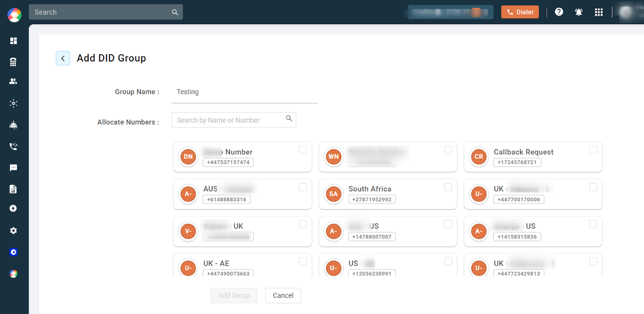Click the blue square app icon in sidebar
This screenshot has height=314, width=644.
(x=13, y=252)
